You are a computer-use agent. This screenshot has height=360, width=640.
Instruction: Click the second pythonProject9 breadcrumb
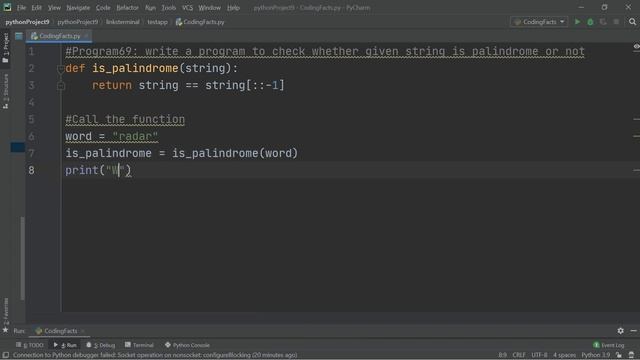(78, 22)
